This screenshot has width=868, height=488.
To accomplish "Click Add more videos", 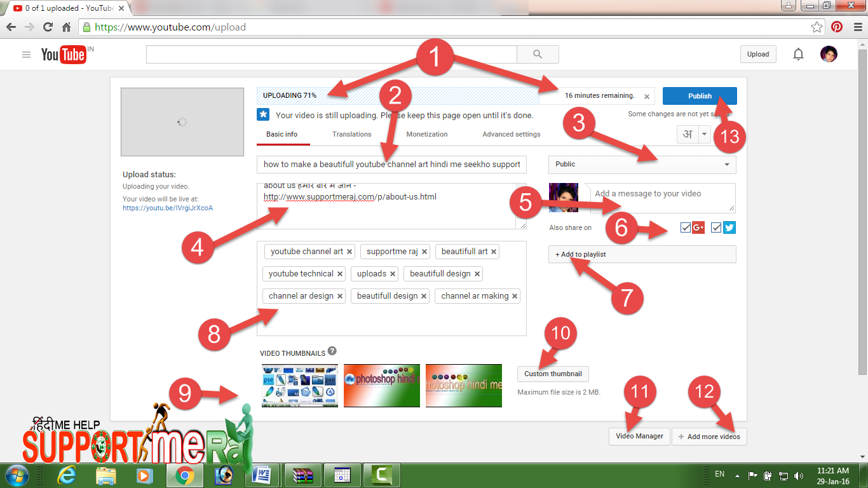I will tap(709, 437).
